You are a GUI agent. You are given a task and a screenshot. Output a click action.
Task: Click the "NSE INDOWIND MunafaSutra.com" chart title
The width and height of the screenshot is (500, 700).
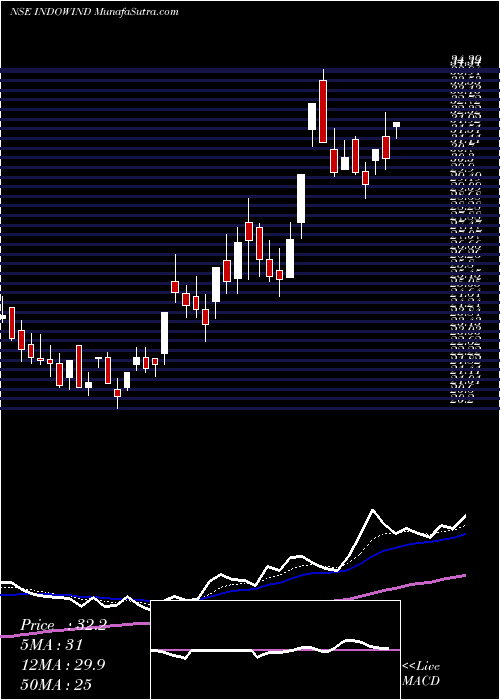point(94,12)
